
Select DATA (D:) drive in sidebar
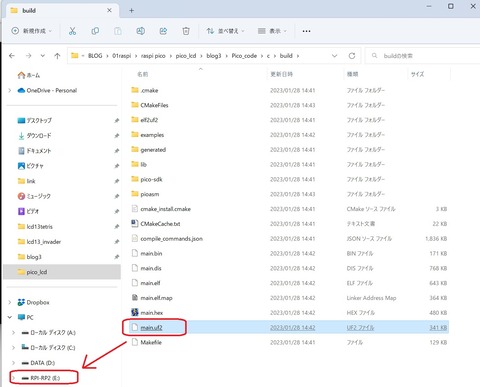pyautogui.click(x=38, y=363)
